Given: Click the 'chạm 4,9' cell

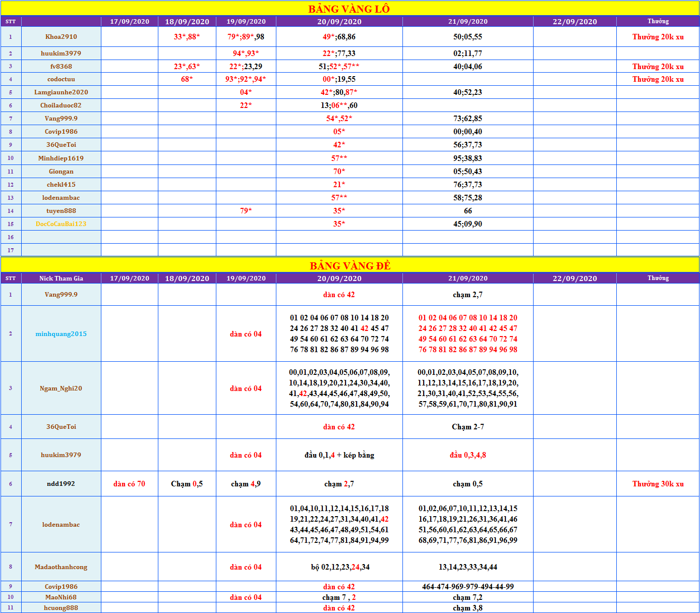Looking at the screenshot, I should point(246,484).
